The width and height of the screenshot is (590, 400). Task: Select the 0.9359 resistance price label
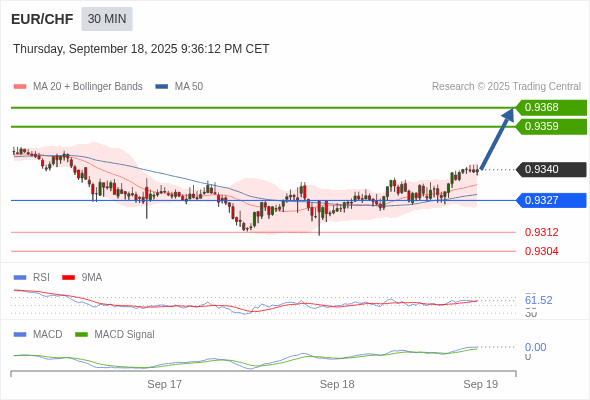(551, 126)
